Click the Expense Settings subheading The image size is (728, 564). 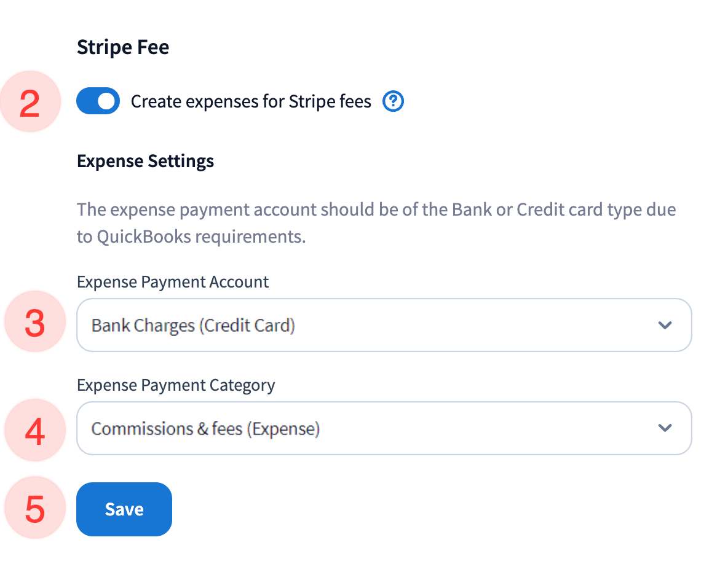[x=146, y=161]
